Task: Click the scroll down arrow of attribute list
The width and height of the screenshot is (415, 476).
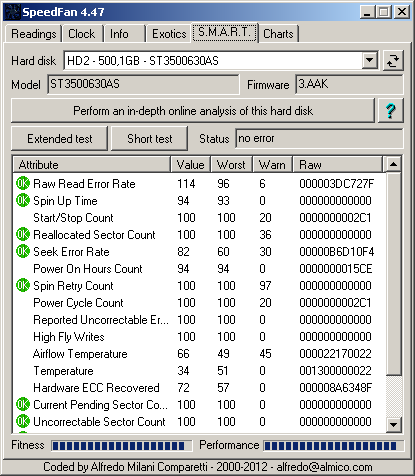Action: tap(394, 425)
